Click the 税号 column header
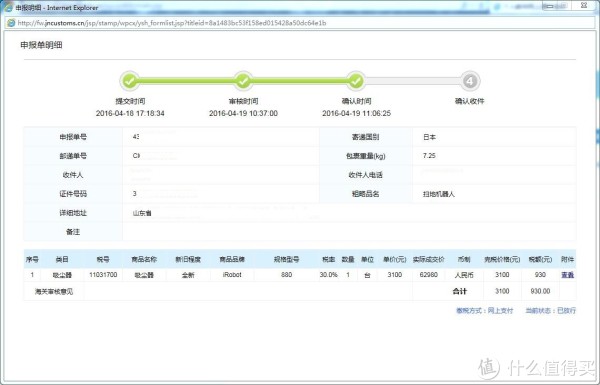Image resolution: width=600 pixels, height=385 pixels. (x=103, y=259)
